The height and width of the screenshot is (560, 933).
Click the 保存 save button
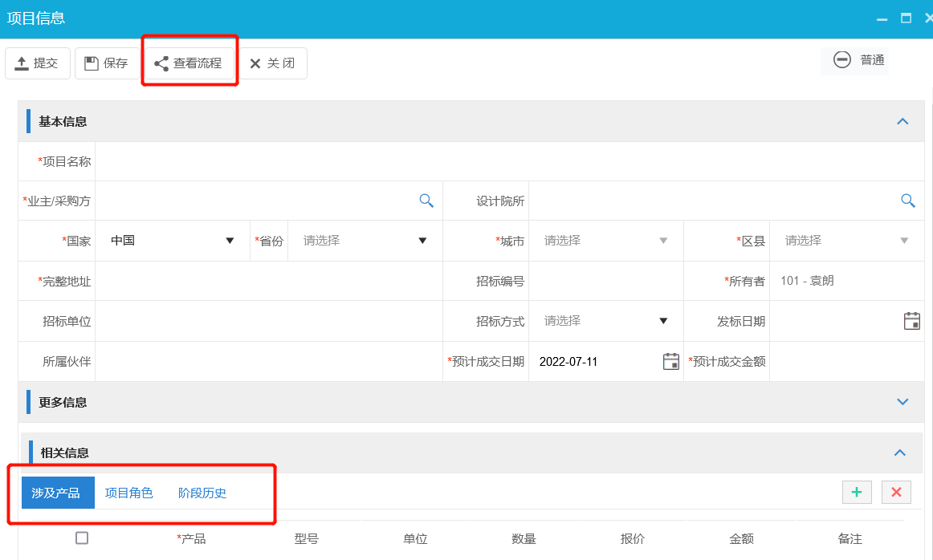[x=107, y=63]
